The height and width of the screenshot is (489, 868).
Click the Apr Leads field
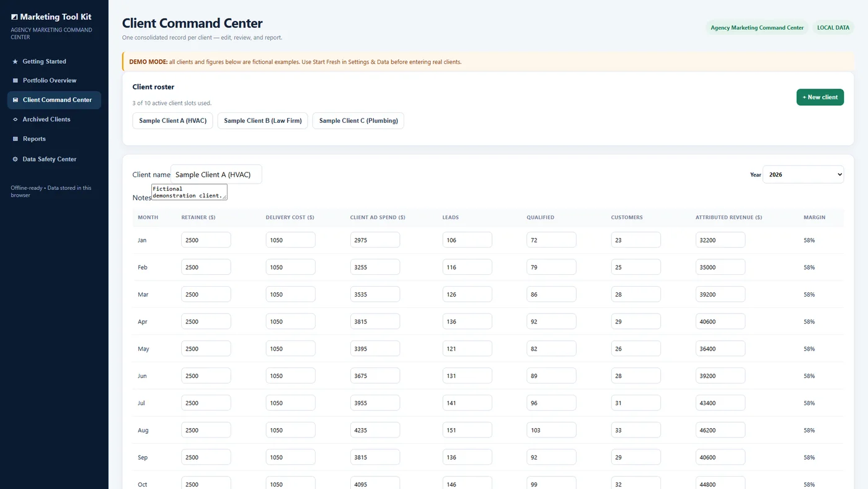pos(467,321)
